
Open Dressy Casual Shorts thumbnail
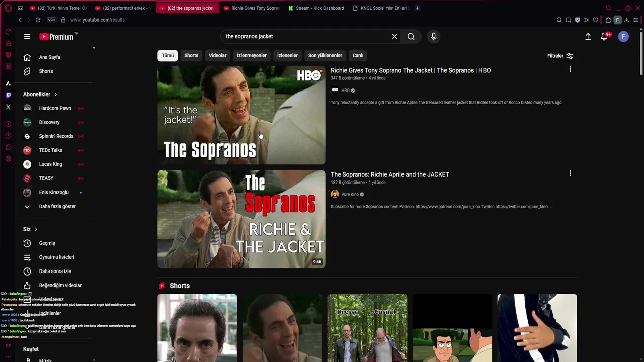coord(367,328)
